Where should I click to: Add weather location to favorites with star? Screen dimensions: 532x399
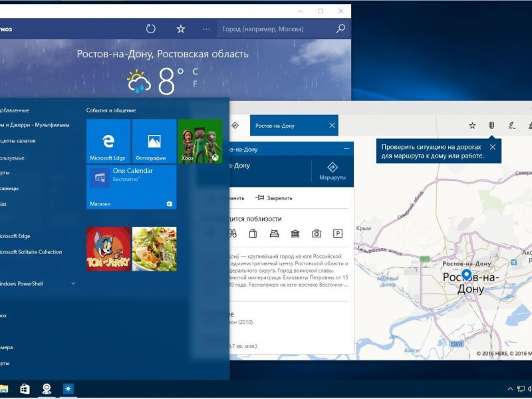coord(180,29)
